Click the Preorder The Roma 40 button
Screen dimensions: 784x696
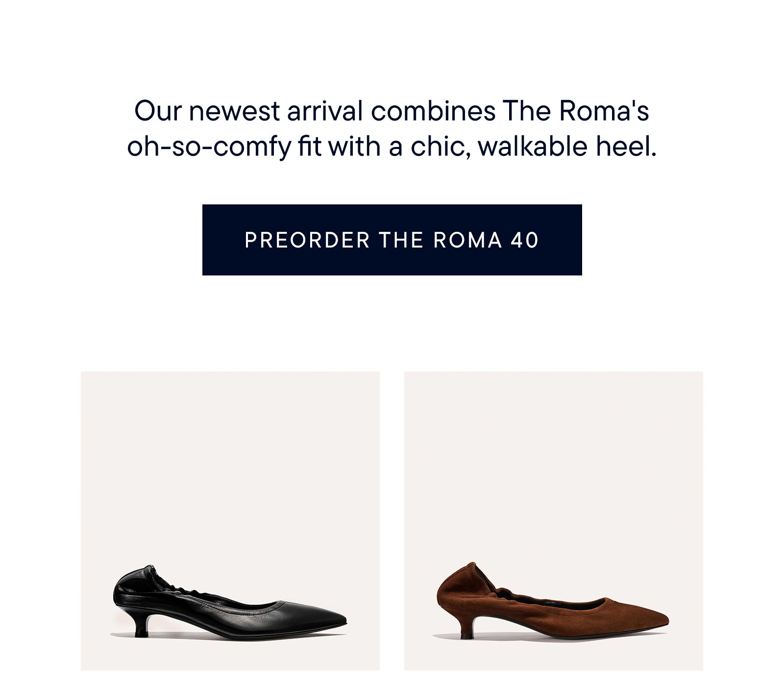pyautogui.click(x=392, y=240)
